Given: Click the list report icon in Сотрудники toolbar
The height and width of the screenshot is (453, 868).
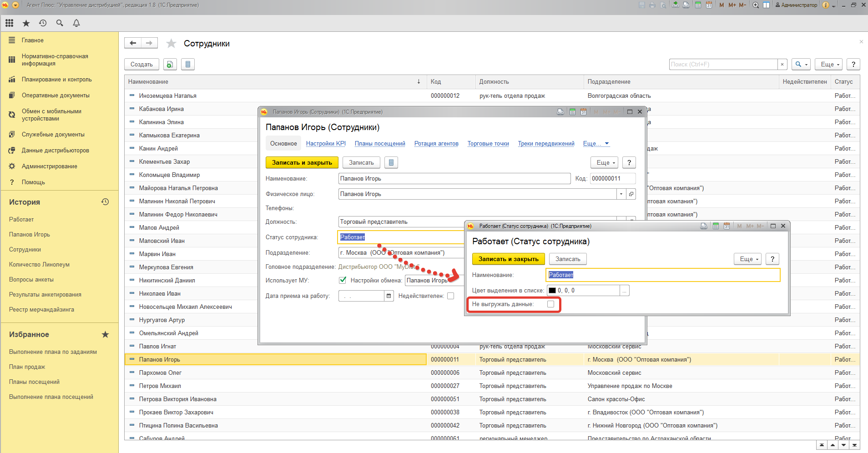Looking at the screenshot, I should 188,64.
